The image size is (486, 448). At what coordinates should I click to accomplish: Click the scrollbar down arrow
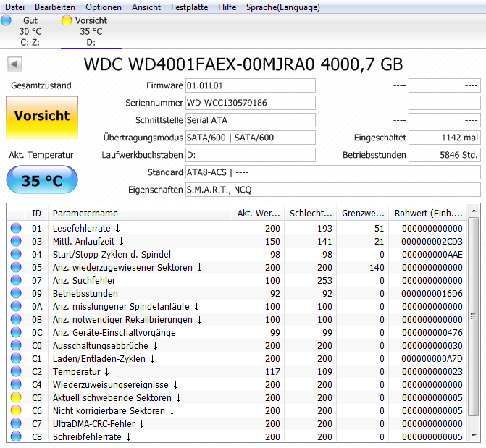point(473,436)
